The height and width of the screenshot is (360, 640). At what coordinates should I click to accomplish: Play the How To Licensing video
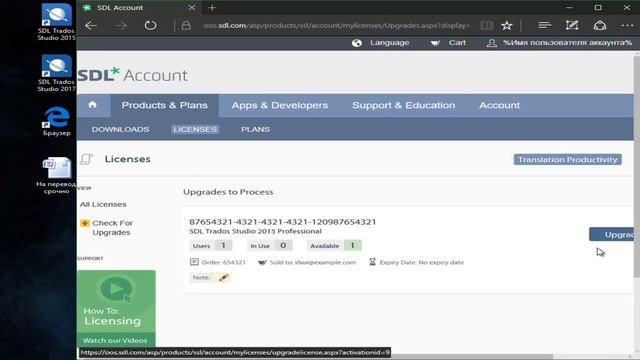pyautogui.click(x=116, y=289)
